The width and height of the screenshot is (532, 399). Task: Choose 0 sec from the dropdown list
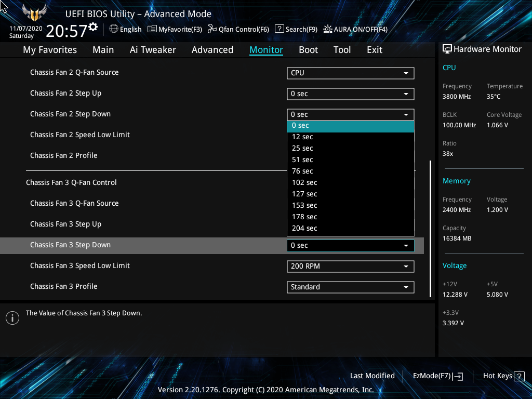(351, 126)
